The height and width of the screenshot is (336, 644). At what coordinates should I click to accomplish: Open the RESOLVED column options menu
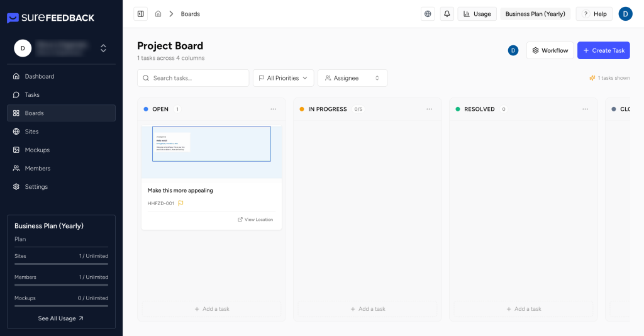coord(585,109)
